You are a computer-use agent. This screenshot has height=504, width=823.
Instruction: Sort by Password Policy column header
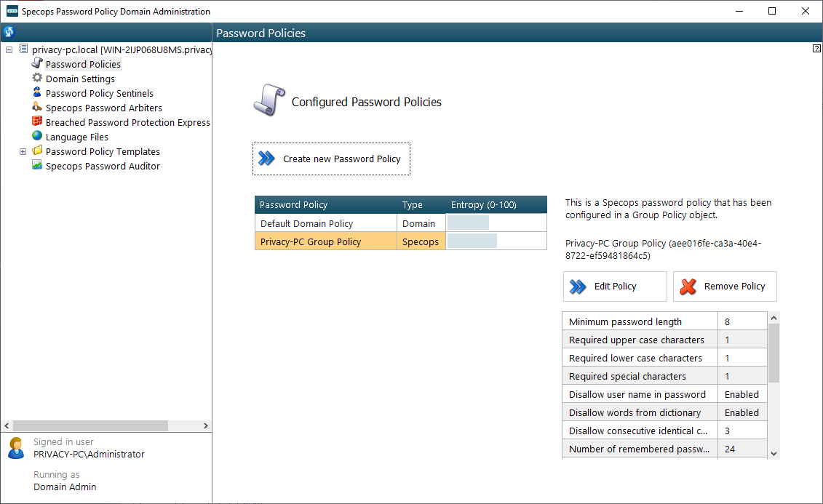tap(326, 204)
